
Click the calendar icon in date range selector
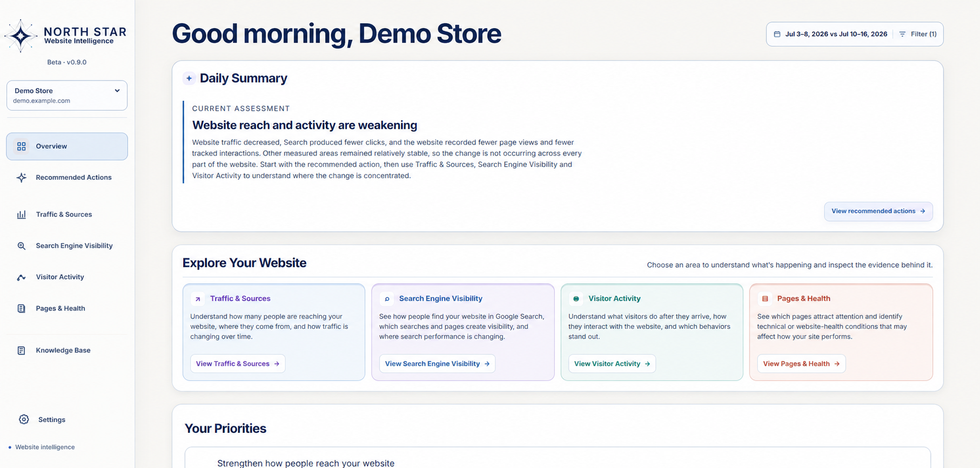pyautogui.click(x=777, y=34)
